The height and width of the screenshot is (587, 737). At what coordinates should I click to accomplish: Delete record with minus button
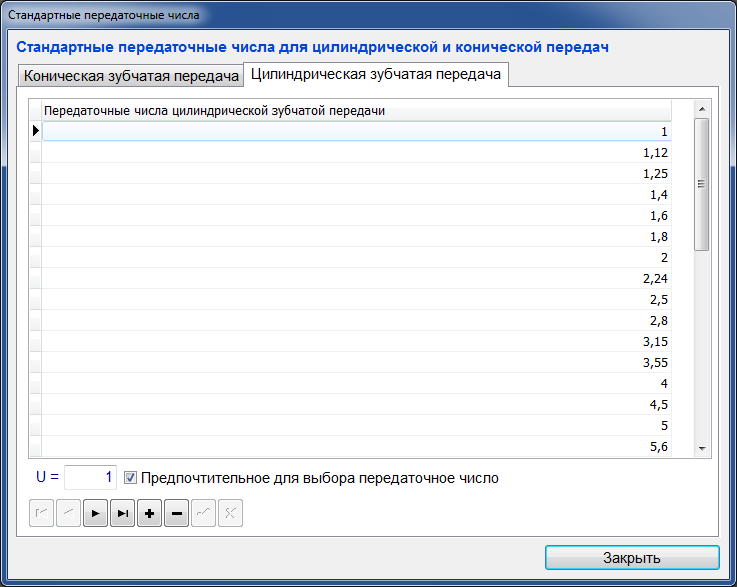[176, 513]
